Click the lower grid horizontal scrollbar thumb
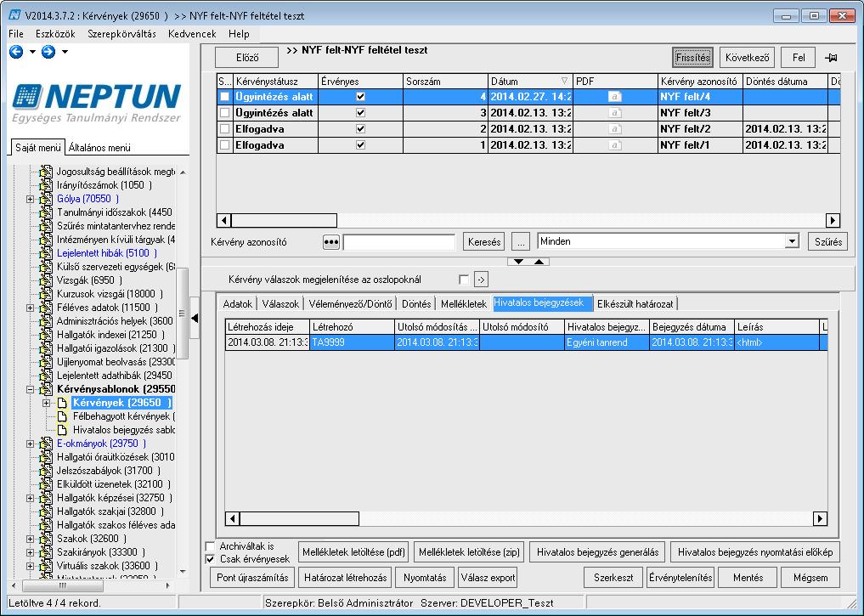The height and width of the screenshot is (616, 864). (x=300, y=518)
